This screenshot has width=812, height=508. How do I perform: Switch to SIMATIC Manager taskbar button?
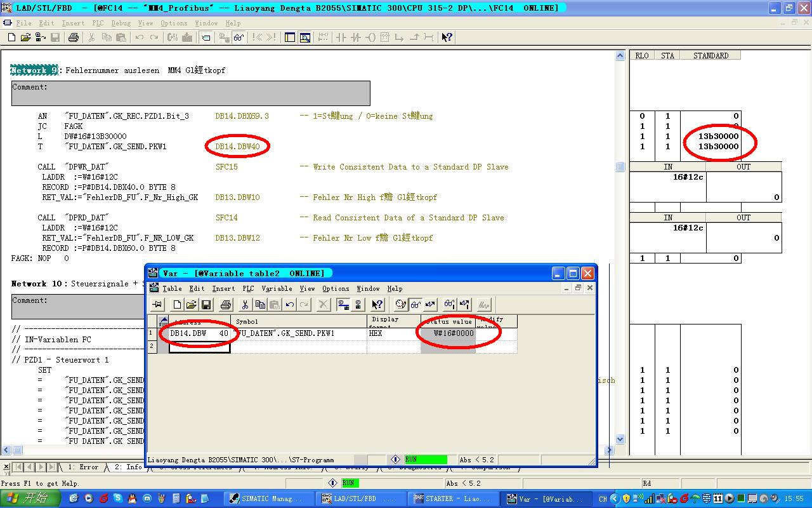coord(270,499)
